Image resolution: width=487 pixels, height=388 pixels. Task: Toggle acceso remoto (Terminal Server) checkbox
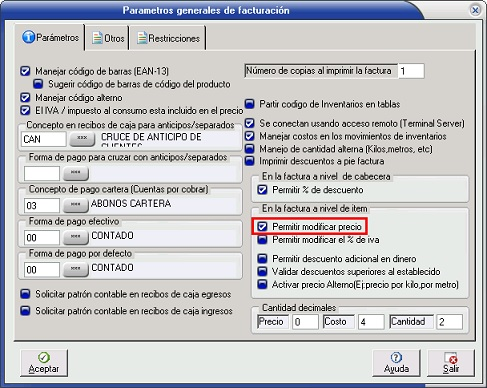click(x=250, y=123)
